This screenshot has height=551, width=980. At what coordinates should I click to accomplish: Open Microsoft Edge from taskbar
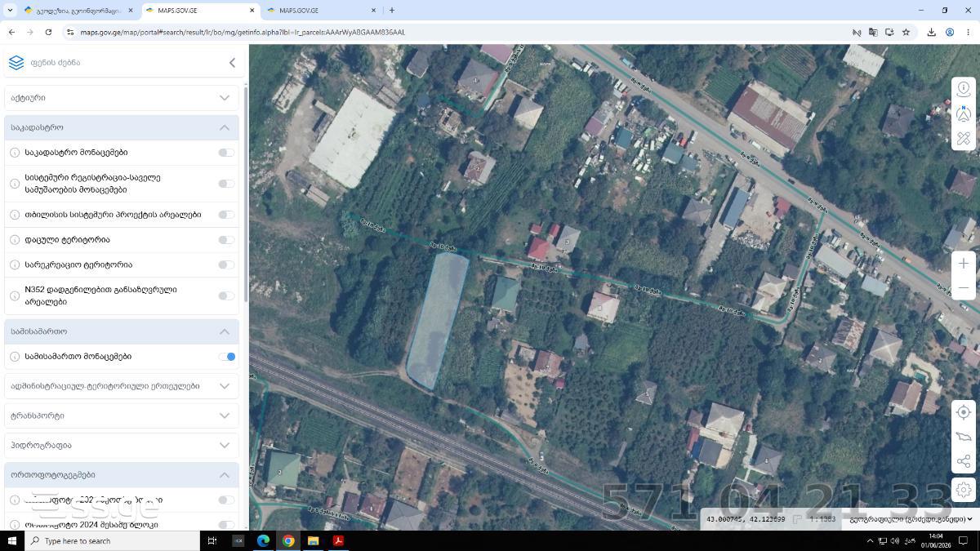263,540
